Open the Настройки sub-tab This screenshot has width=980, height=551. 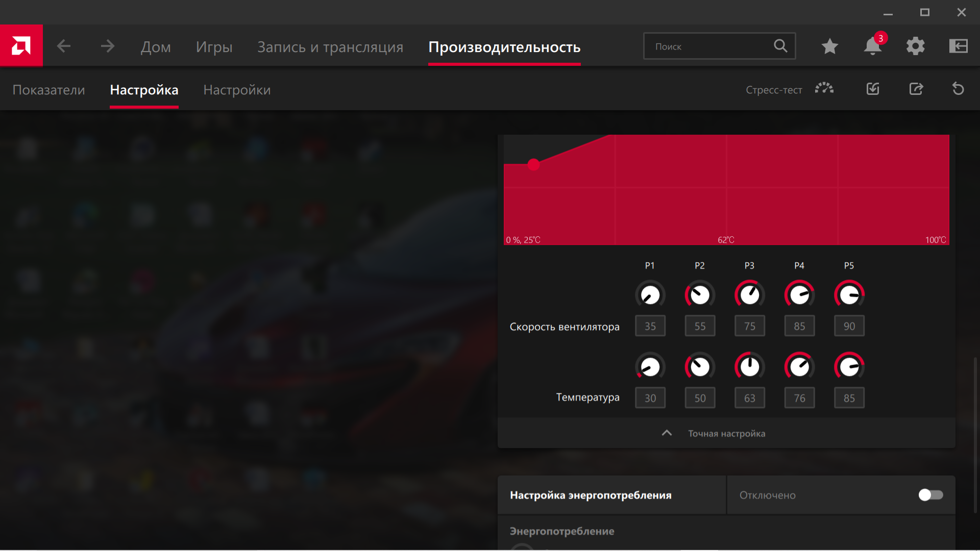[237, 90]
